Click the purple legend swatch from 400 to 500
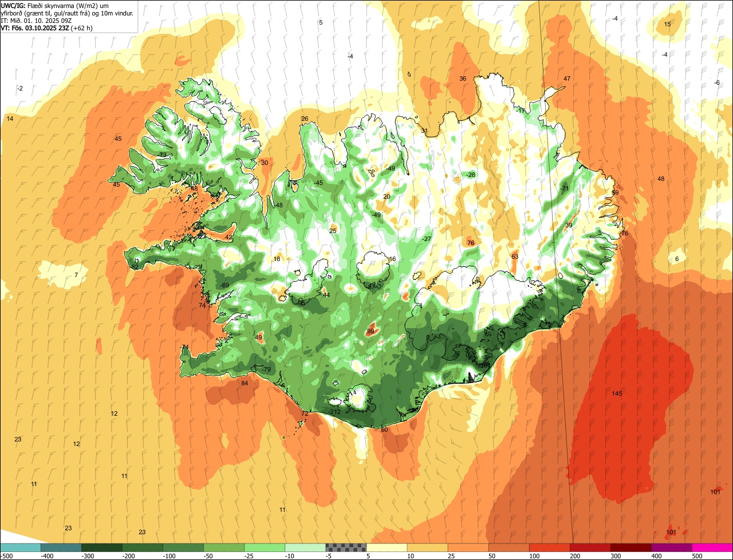The height and width of the screenshot is (560, 733). (672, 547)
